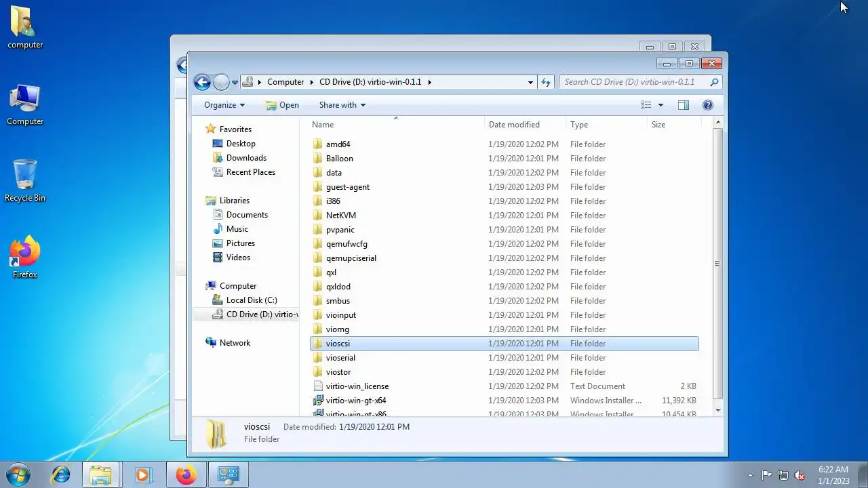Click the Firefox taskbar icon
Screen dimensions: 868x488
click(x=186, y=474)
